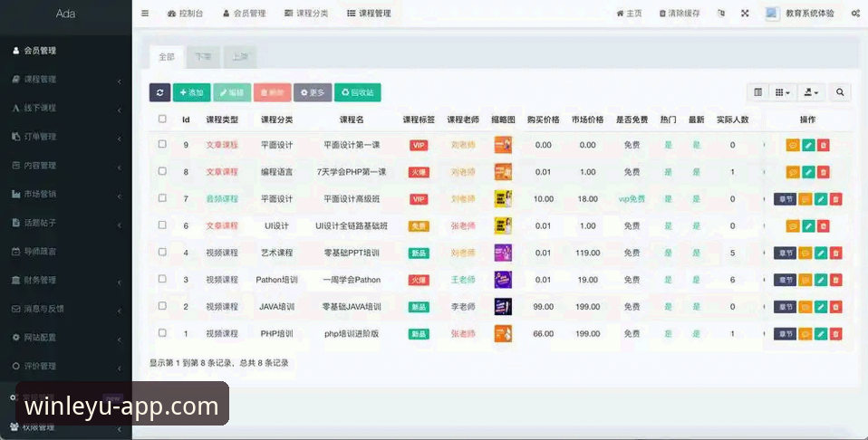
Task: Switch to the 下架 filter tab
Action: (203, 57)
